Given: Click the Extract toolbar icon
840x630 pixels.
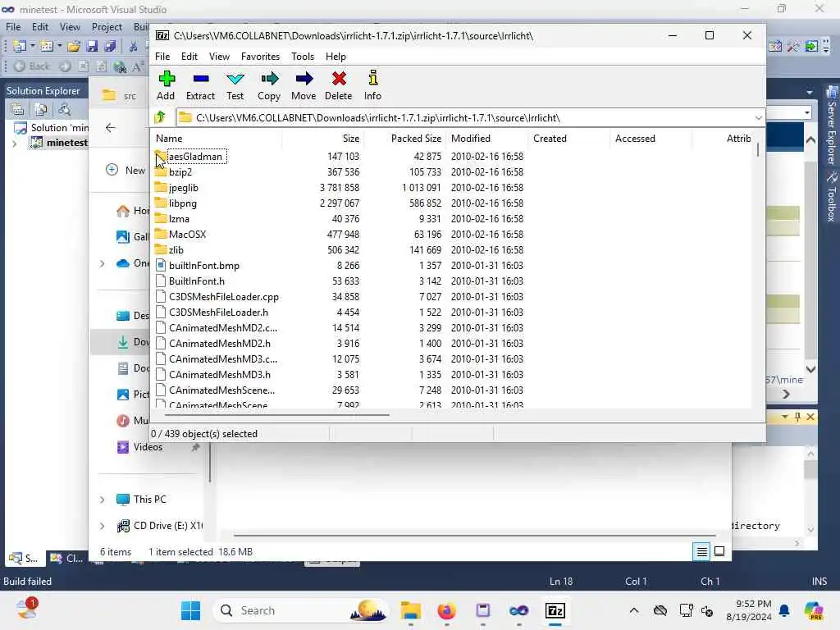Looking at the screenshot, I should coord(200,85).
